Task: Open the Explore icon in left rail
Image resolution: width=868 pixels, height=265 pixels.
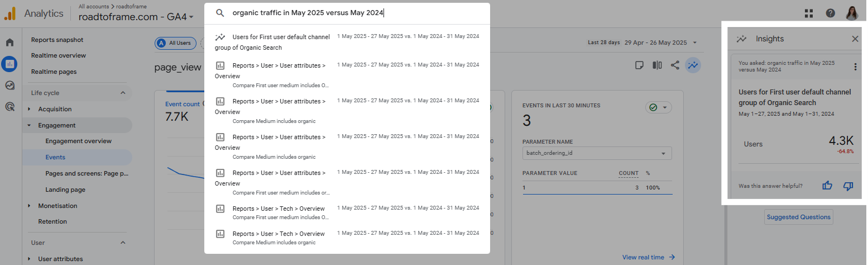Action: tap(9, 85)
